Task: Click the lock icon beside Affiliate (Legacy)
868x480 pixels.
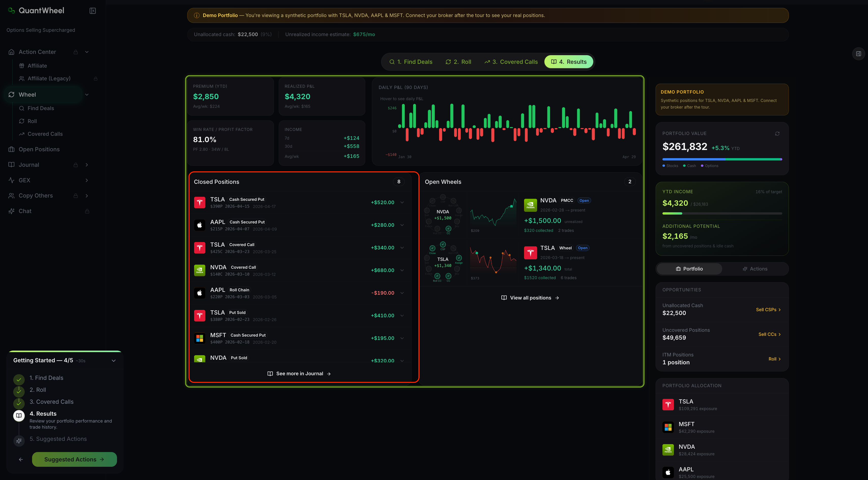Action: pyautogui.click(x=96, y=79)
